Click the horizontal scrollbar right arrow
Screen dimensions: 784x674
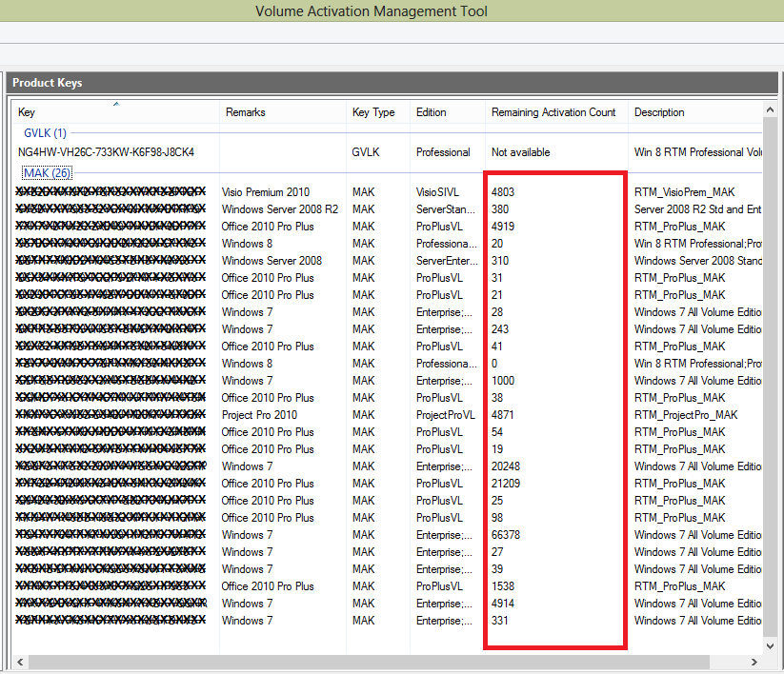click(754, 662)
